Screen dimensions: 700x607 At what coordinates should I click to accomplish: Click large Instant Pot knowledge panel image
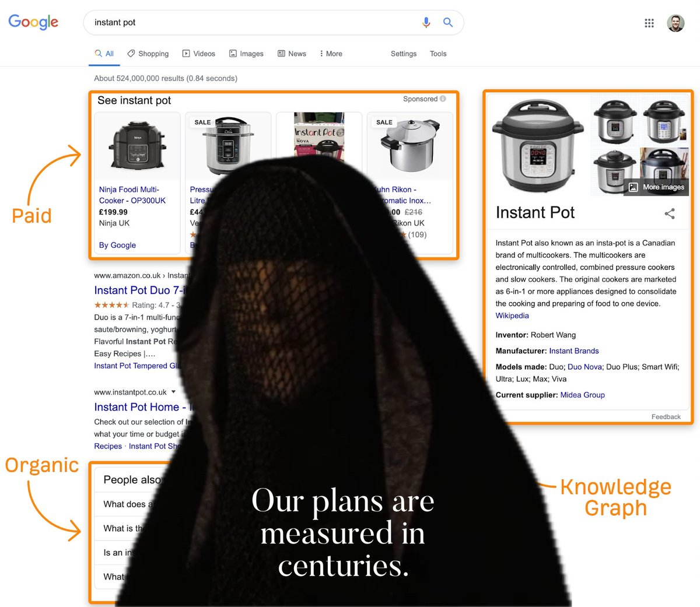(538, 146)
